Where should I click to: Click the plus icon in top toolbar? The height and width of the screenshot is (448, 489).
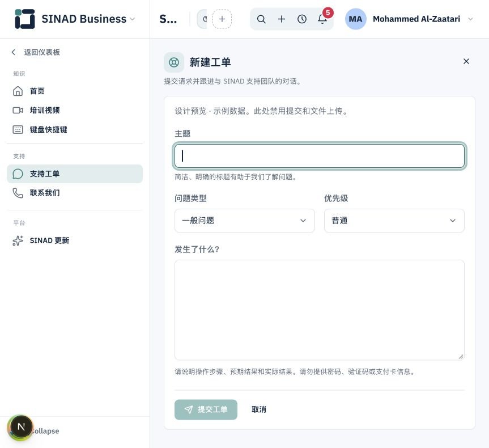pyautogui.click(x=282, y=19)
